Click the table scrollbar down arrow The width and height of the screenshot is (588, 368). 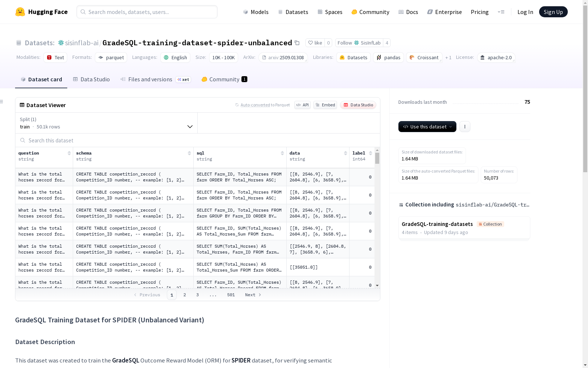(377, 286)
